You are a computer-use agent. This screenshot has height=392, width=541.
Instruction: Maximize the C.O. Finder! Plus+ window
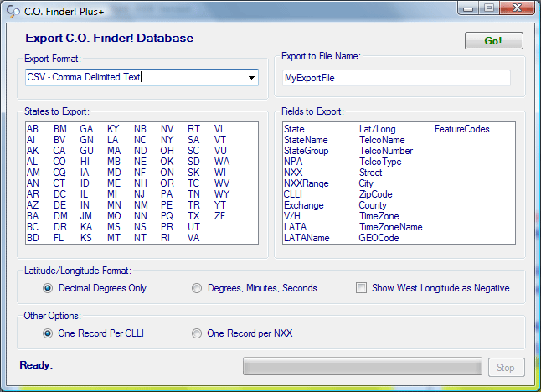(x=489, y=8)
